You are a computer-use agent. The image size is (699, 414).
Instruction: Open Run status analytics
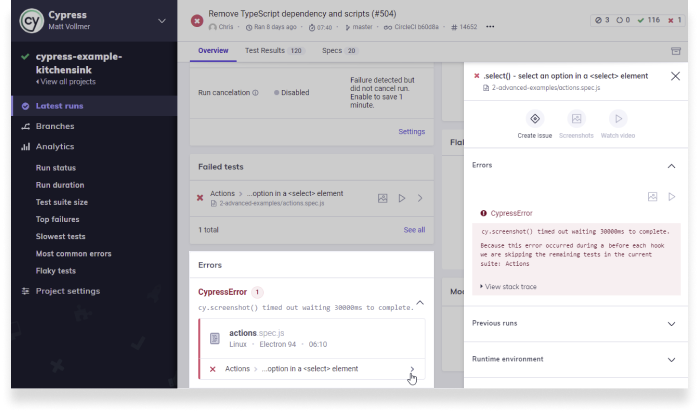point(56,168)
